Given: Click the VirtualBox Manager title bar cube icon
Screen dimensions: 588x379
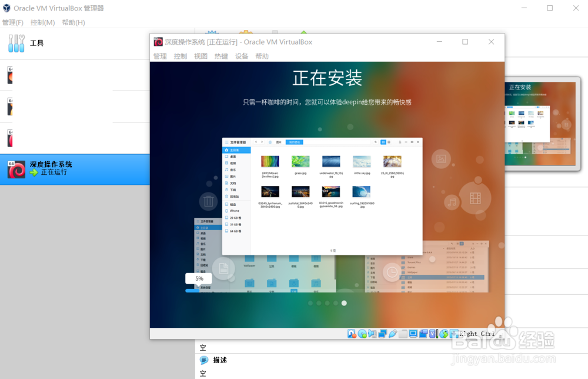Looking at the screenshot, I should [x=6, y=8].
